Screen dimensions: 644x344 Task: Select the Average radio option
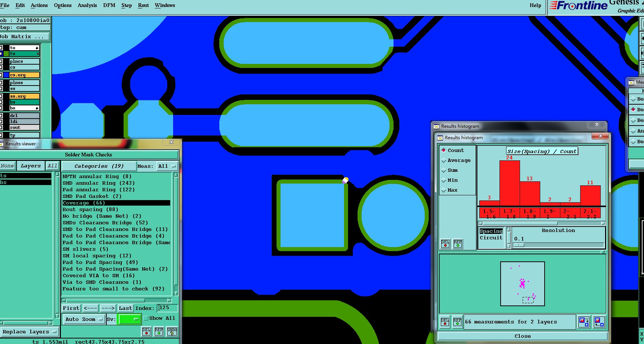443,160
